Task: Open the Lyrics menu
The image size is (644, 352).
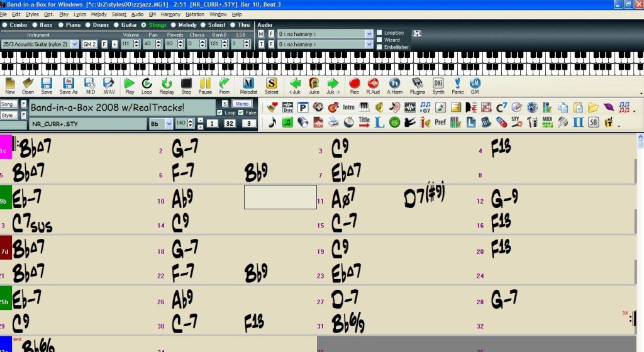Action: point(80,14)
